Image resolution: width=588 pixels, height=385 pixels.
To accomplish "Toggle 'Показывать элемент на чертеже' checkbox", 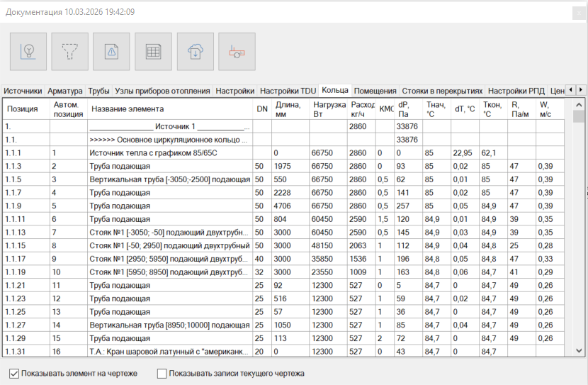I will [x=15, y=373].
